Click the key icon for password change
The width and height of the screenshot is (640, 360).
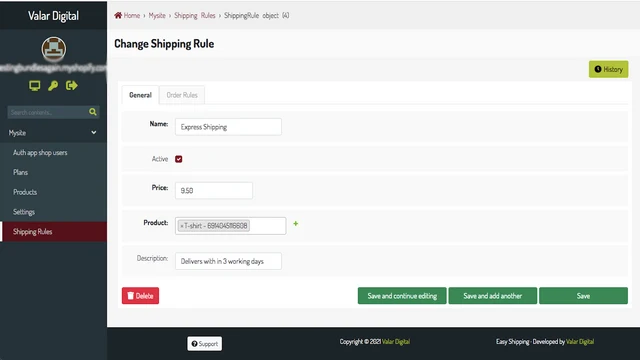click(x=53, y=86)
